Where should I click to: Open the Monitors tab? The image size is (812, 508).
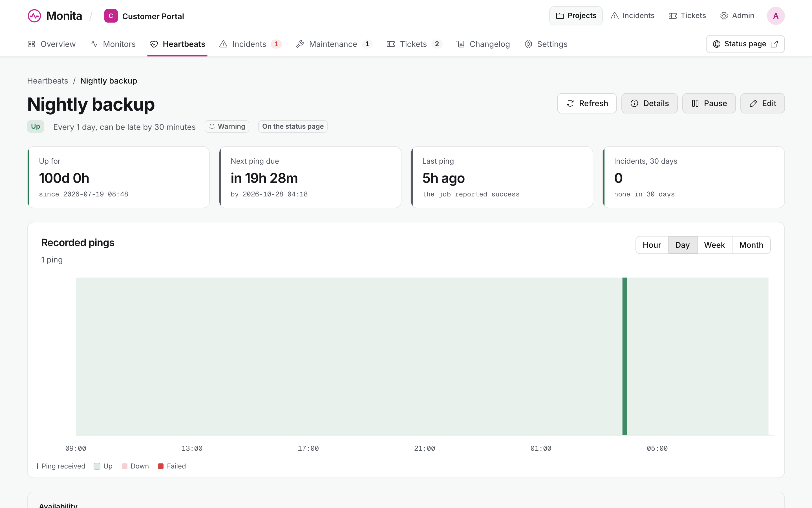tap(113, 44)
